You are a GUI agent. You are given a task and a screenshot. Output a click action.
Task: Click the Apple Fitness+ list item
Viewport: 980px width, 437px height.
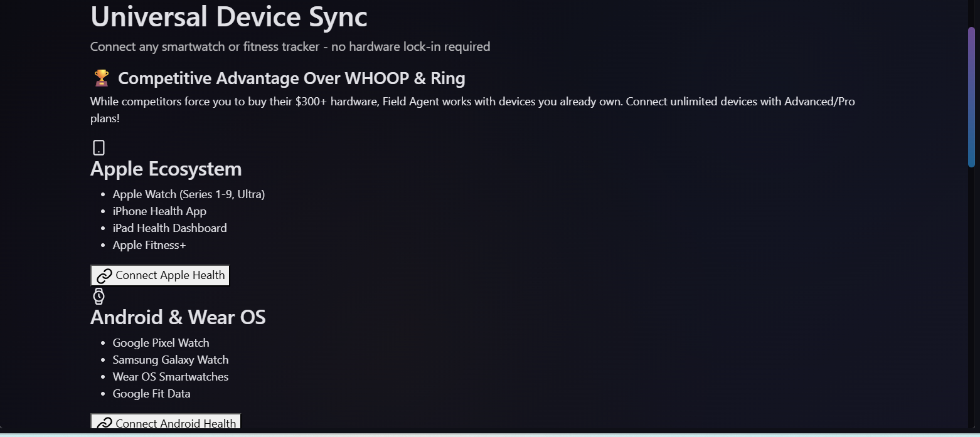click(x=149, y=245)
